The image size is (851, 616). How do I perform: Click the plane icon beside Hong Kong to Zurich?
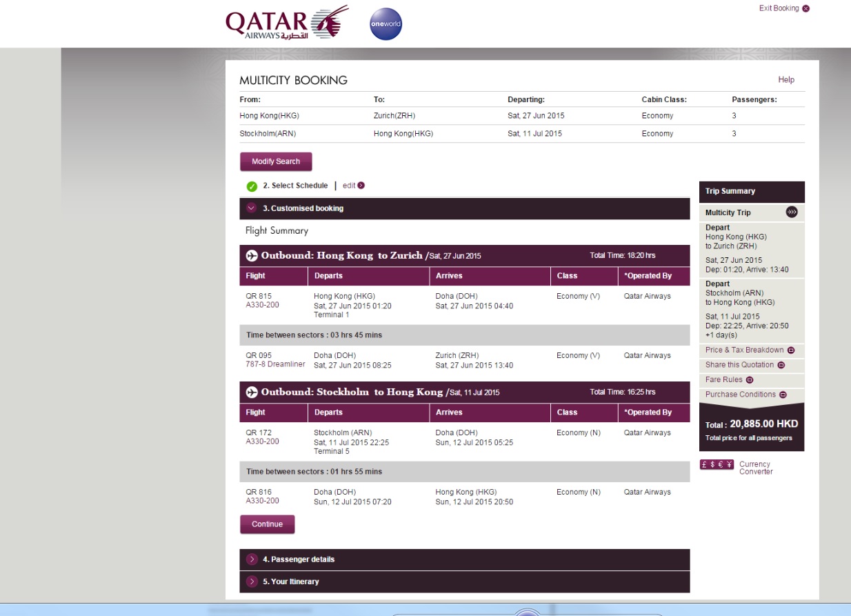pos(252,256)
